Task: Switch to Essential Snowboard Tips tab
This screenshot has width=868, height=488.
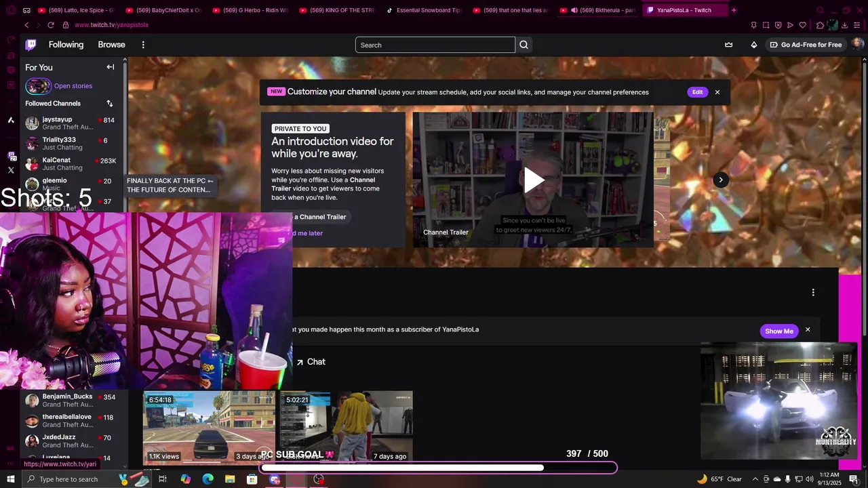Action: [x=424, y=10]
